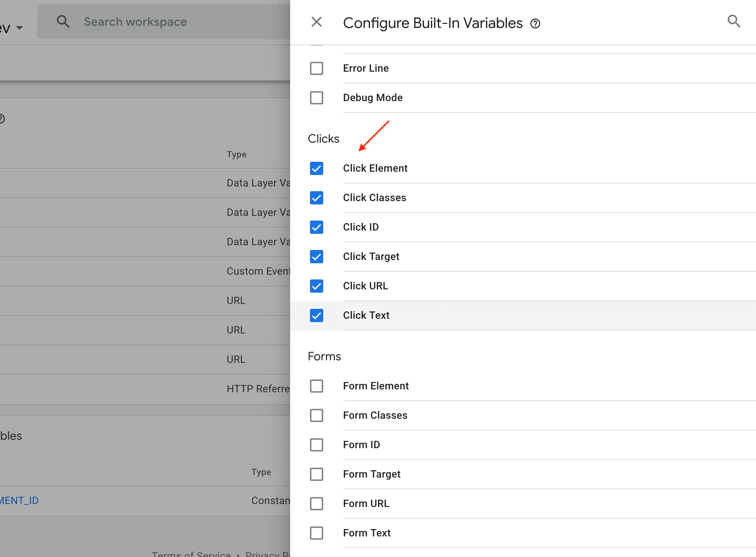Screen dimensions: 756x557
Task: Enable the Form Text variable
Action: (x=317, y=533)
